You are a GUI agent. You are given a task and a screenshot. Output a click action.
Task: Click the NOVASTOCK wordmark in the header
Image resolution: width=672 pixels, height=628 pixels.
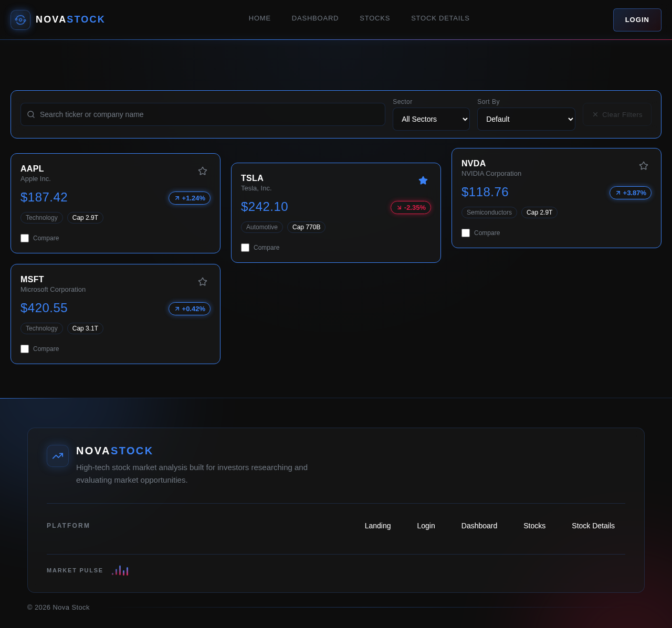(70, 19)
